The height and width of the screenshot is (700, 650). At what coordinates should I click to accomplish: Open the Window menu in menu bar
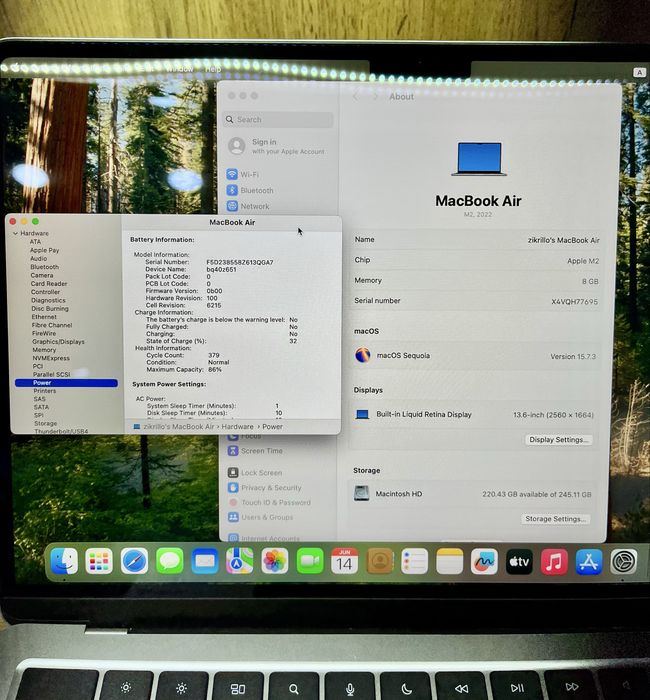pos(180,69)
